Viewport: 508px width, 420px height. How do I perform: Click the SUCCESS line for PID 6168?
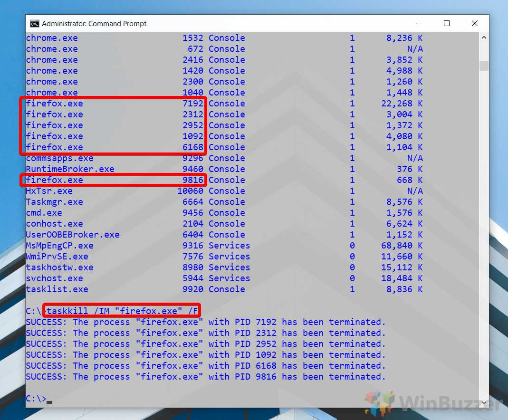click(x=206, y=366)
